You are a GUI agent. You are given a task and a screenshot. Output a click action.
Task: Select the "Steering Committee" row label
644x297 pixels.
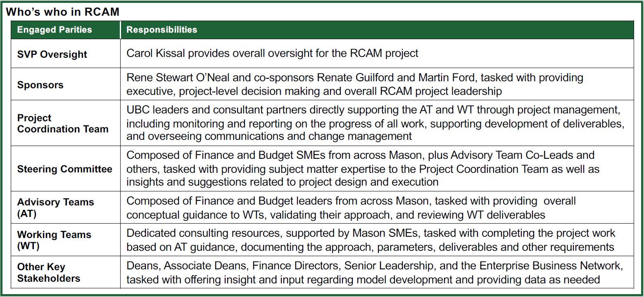[65, 169]
